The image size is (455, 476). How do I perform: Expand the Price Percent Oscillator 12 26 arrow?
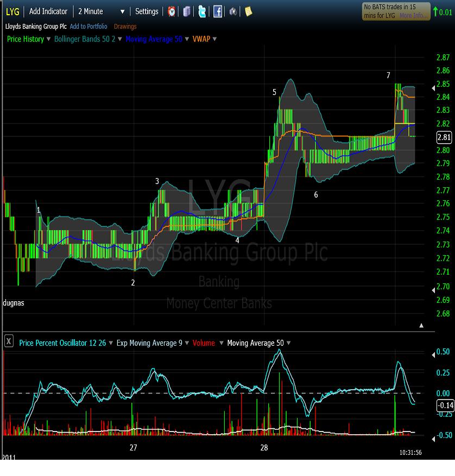pyautogui.click(x=111, y=343)
